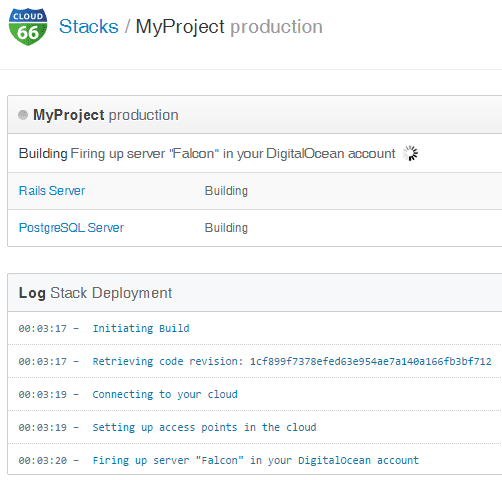The image size is (502, 480).
Task: Click the 00:03:20 timestamp
Action: pos(43,461)
